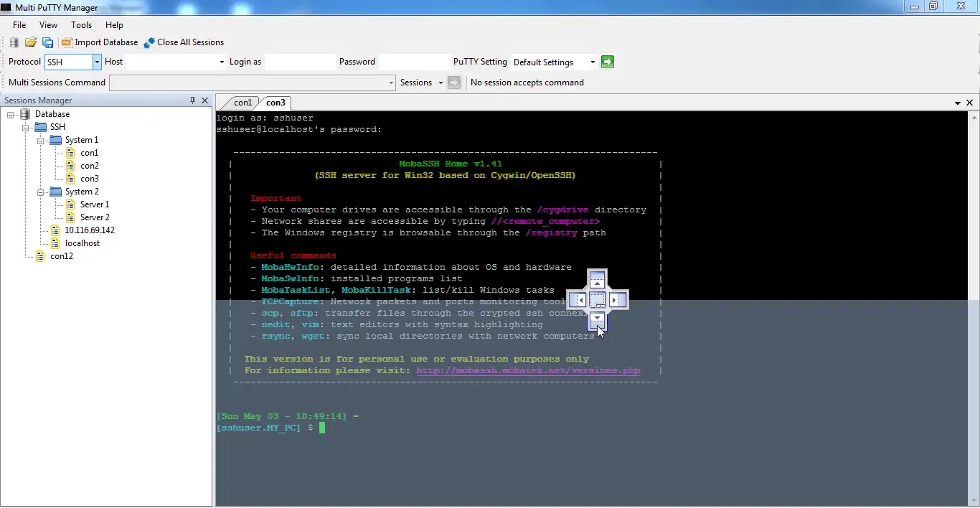Click the dock bottom arrow indicator
Screen dimensions: 980x508
pyautogui.click(x=598, y=319)
